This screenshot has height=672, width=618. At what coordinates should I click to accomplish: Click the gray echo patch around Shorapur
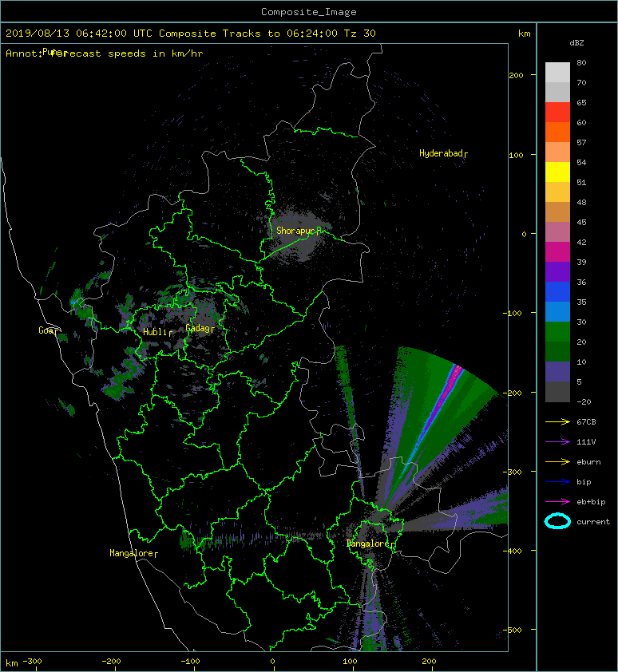pyautogui.click(x=296, y=234)
